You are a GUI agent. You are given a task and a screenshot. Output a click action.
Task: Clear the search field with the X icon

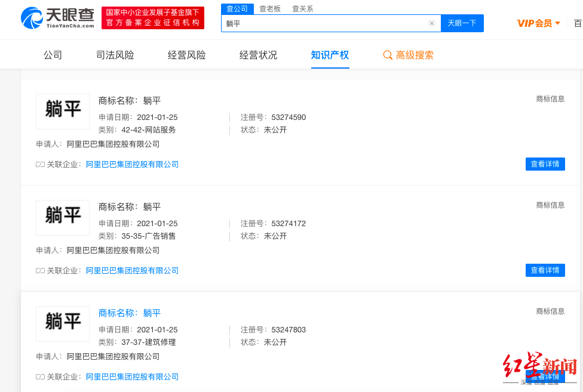point(432,23)
